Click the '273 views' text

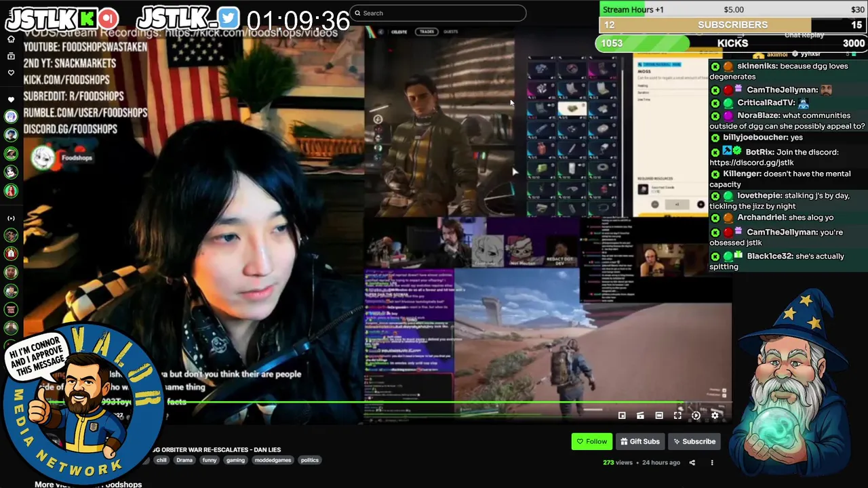tap(618, 462)
